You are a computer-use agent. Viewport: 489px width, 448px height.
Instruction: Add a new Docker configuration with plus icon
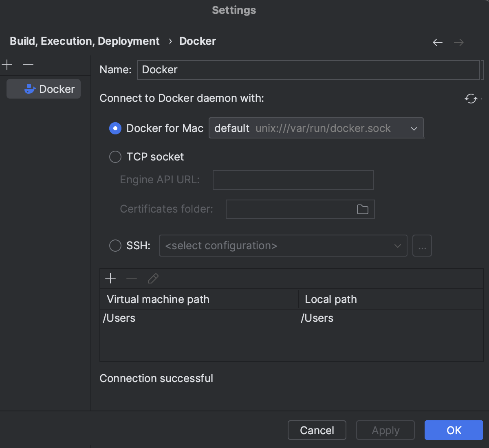pos(7,65)
